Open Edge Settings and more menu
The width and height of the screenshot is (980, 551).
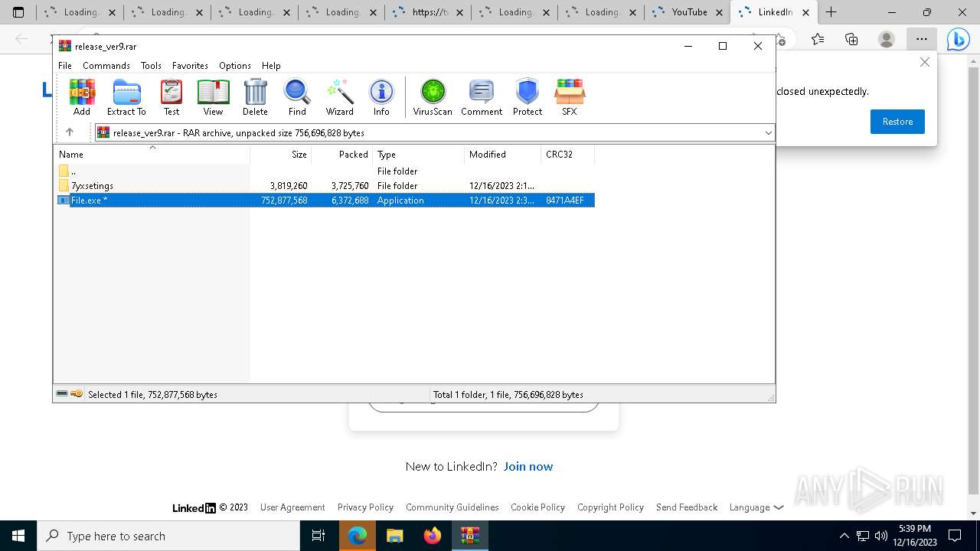pyautogui.click(x=922, y=39)
